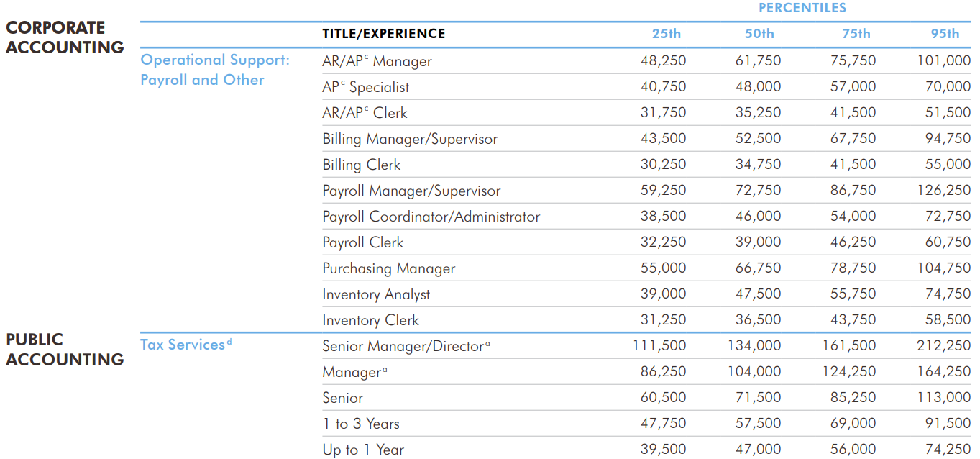
Task: Click the Up to 1 Year row title
Action: pos(363,450)
